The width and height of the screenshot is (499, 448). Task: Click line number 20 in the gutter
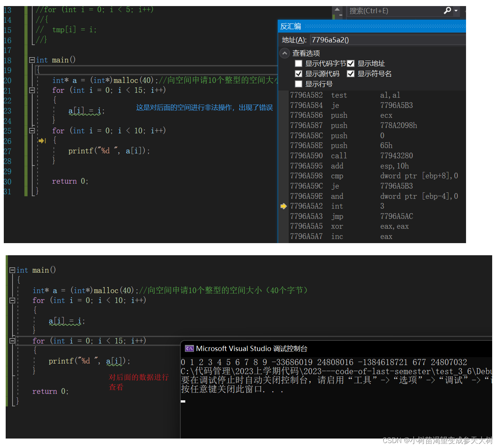tap(8, 80)
